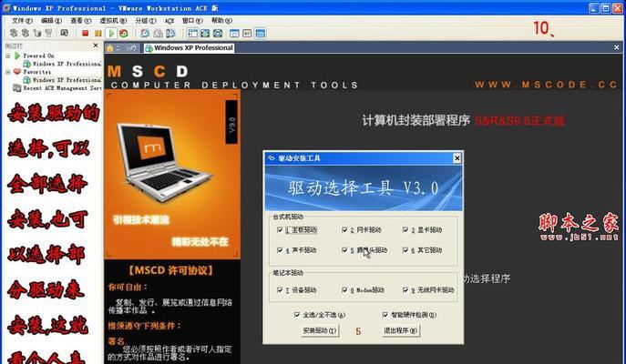Screen dimensions: 626x364
Task: Minimize the VMware Workstation window
Action: (x=594, y=8)
